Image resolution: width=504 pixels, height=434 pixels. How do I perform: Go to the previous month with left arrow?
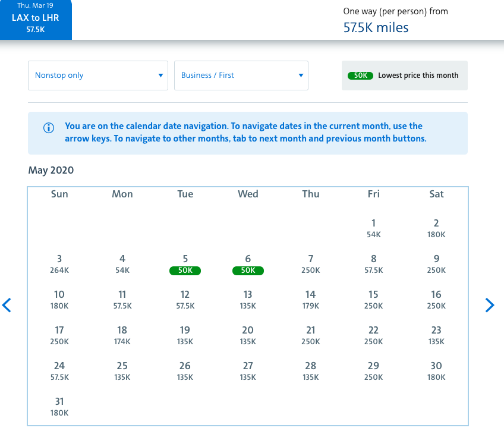[7, 306]
